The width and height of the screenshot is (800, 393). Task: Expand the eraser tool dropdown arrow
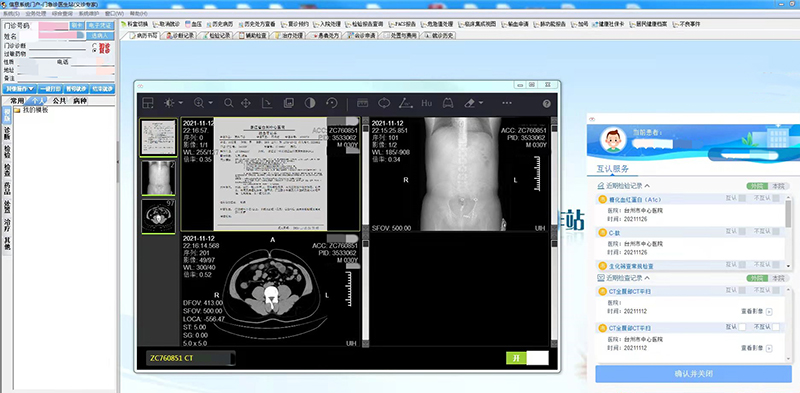click(x=481, y=103)
